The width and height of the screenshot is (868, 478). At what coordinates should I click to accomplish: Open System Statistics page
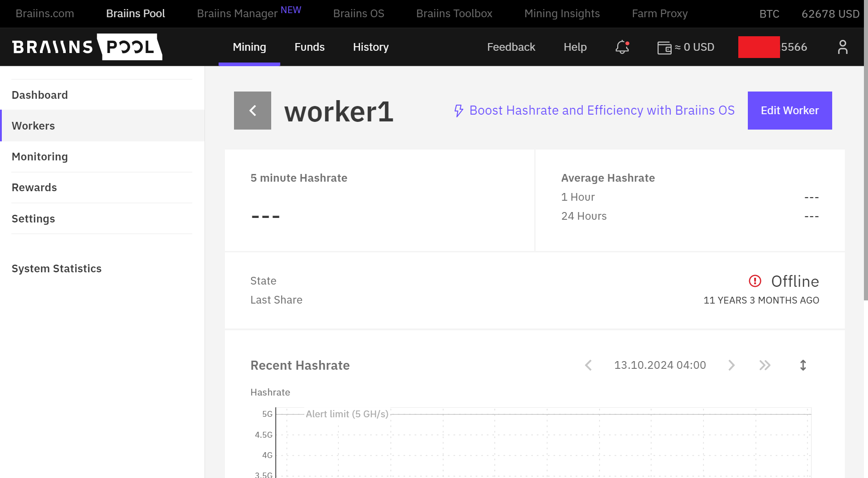coord(57,269)
